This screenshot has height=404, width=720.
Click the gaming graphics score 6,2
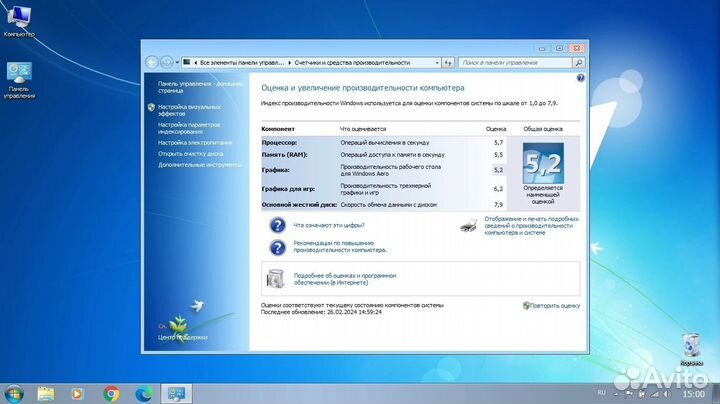click(498, 189)
